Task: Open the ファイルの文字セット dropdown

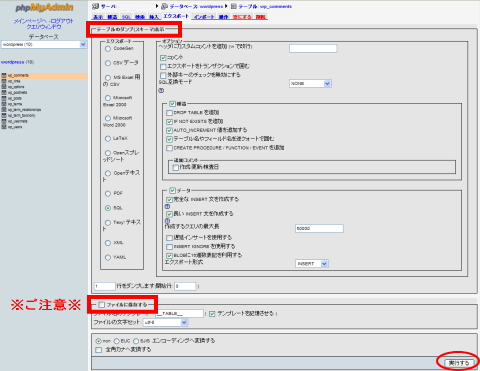Action: tap(166, 323)
